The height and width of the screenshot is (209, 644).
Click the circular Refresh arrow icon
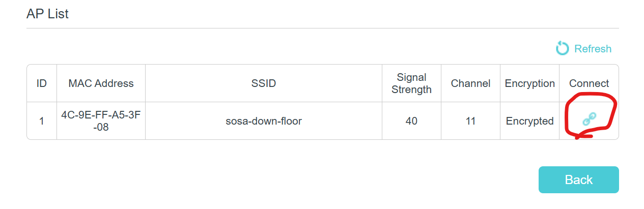click(x=562, y=49)
